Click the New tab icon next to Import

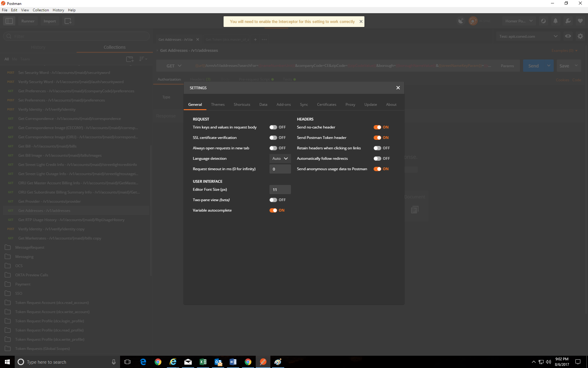68,21
